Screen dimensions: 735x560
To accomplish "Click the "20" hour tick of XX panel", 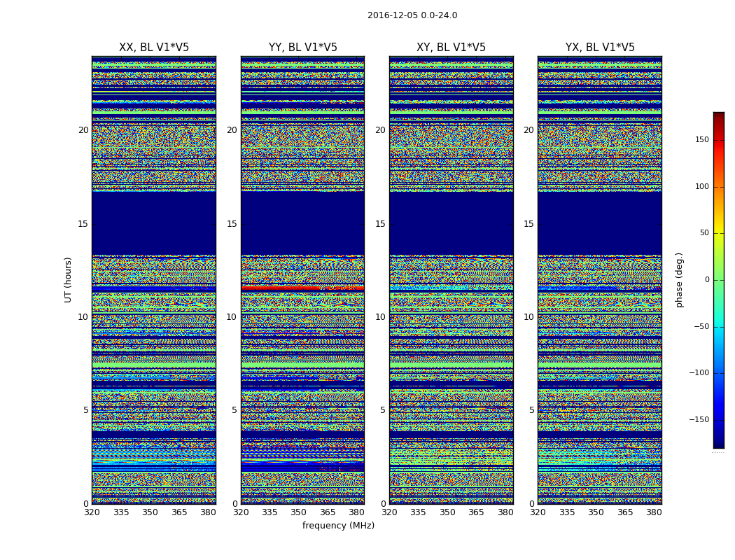I will (83, 130).
